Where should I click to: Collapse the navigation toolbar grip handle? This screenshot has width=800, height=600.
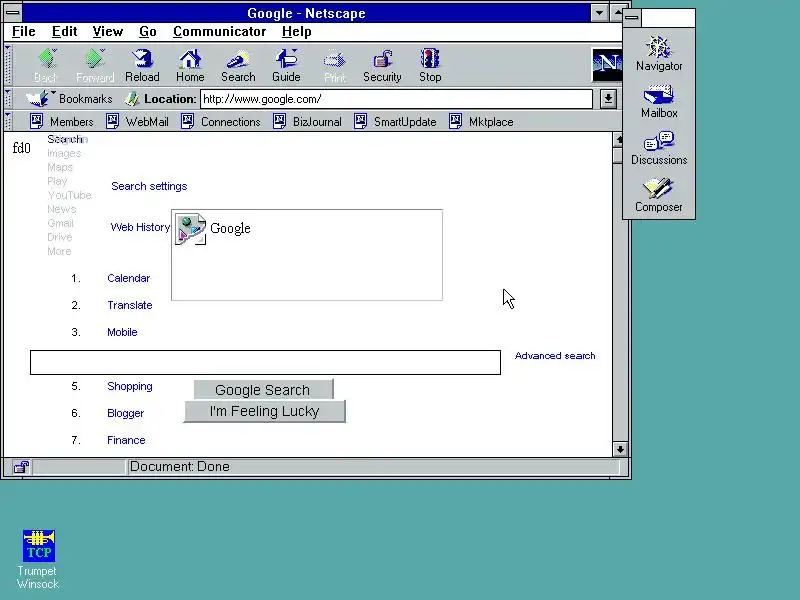(x=8, y=65)
